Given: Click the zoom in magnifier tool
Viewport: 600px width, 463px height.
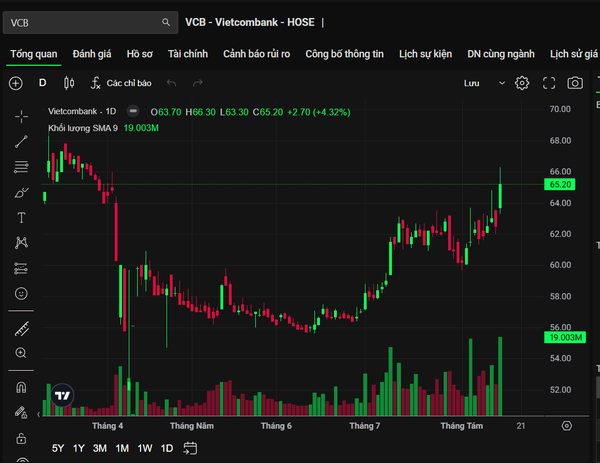Looking at the screenshot, I should pyautogui.click(x=21, y=353).
